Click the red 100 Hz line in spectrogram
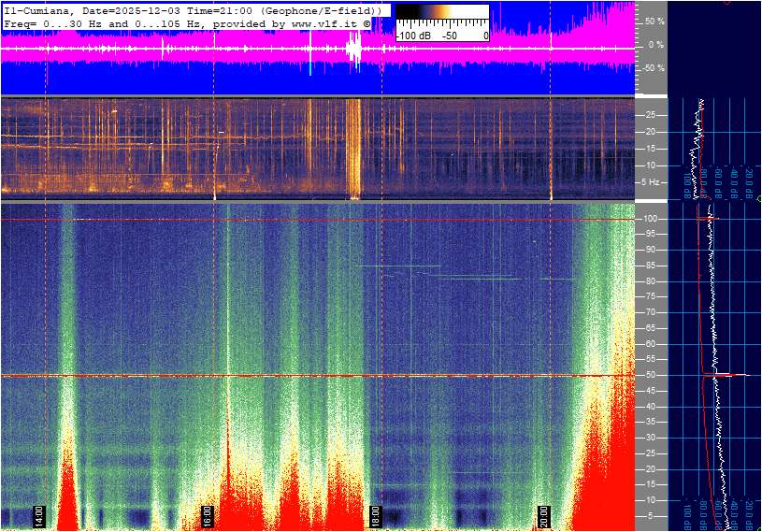The width and height of the screenshot is (762, 532). [280, 220]
